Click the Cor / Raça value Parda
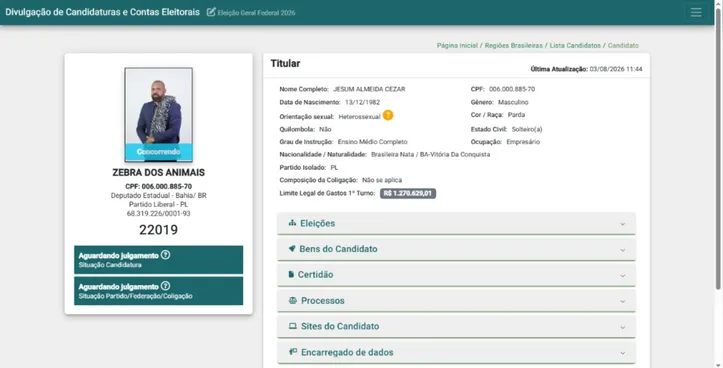The width and height of the screenshot is (723, 368). click(x=516, y=114)
